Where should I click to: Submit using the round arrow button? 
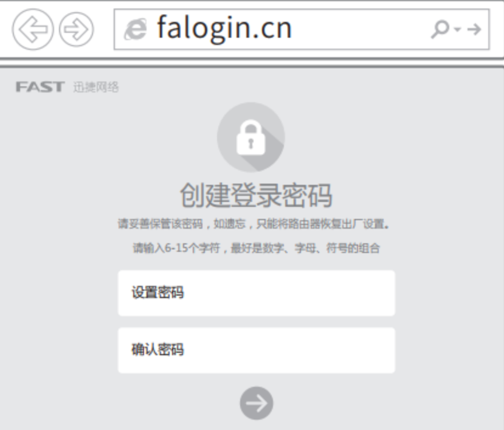point(257,403)
